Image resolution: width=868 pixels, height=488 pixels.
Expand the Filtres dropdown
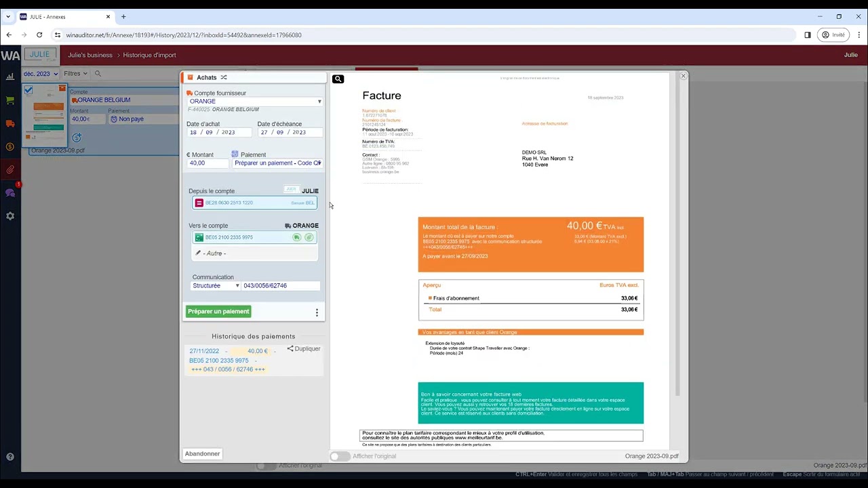point(75,73)
